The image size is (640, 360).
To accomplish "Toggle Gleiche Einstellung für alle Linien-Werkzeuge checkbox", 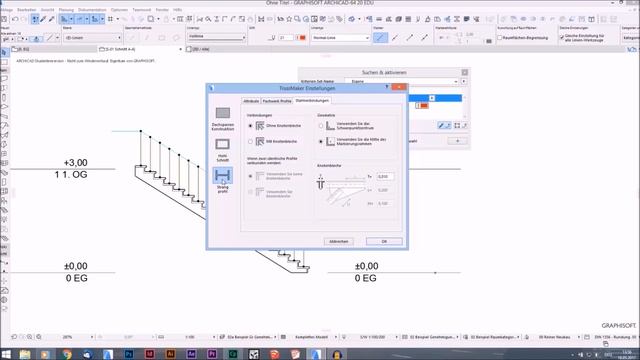I will point(562,37).
